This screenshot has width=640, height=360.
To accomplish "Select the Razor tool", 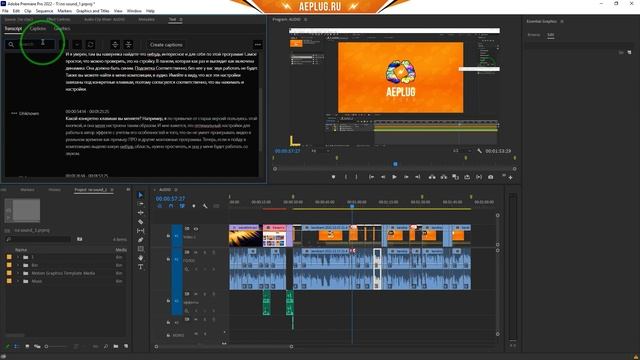I will [141, 222].
